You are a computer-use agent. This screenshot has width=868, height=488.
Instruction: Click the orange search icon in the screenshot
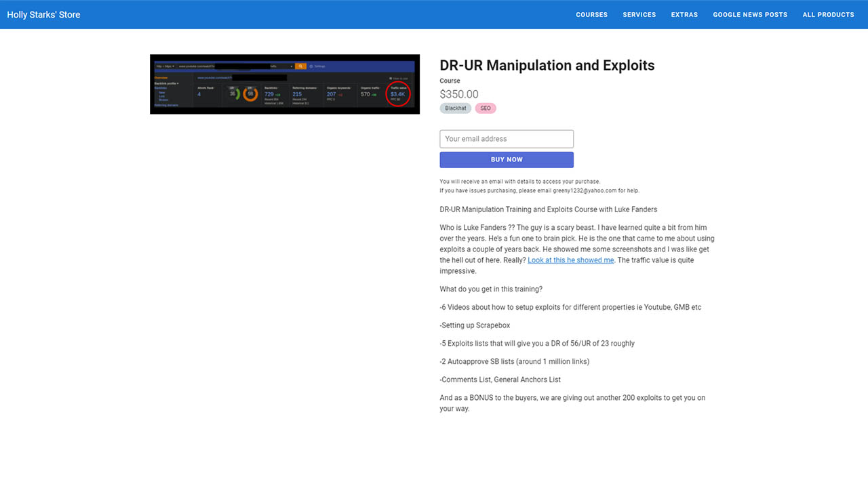tap(300, 66)
